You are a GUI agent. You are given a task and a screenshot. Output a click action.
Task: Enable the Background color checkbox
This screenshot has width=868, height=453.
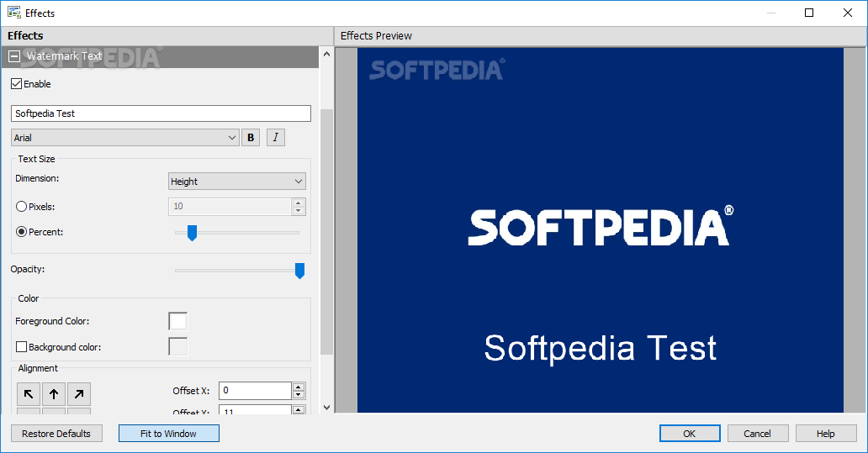pos(22,347)
